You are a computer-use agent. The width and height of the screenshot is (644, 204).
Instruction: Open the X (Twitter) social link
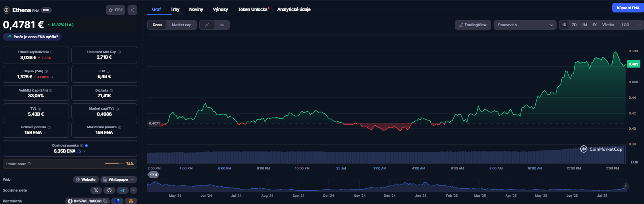click(96, 190)
